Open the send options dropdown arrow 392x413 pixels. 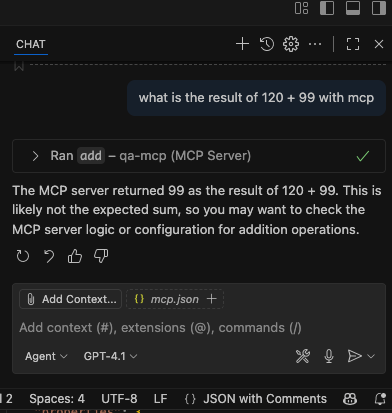pyautogui.click(x=371, y=356)
